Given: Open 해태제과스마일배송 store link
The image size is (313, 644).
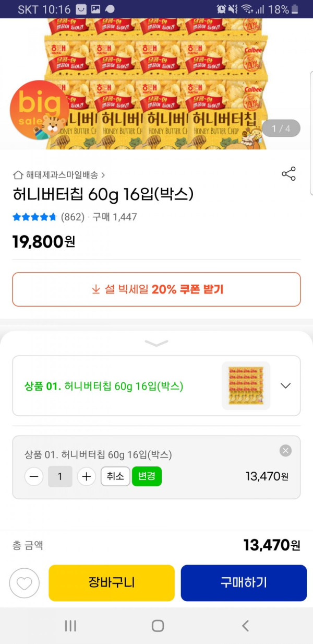Looking at the screenshot, I should pyautogui.click(x=59, y=175).
